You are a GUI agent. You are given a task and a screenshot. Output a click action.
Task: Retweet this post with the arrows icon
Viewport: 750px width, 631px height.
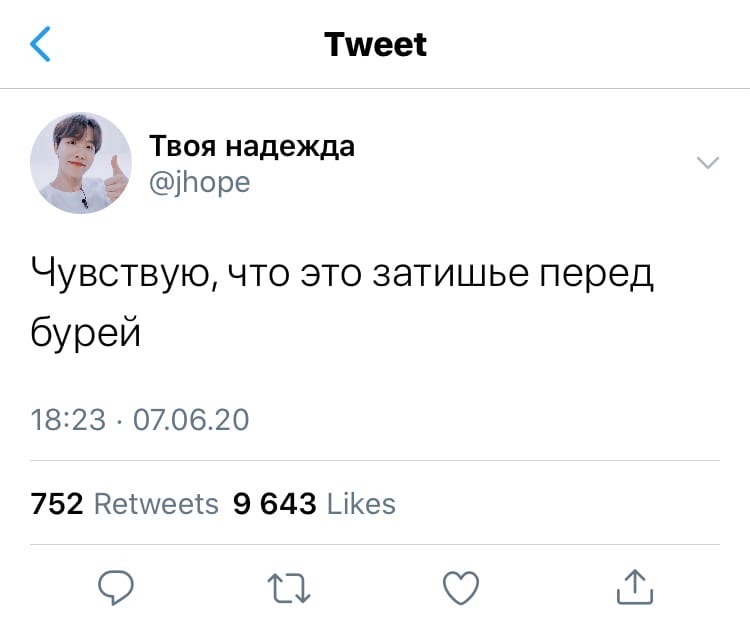[289, 588]
